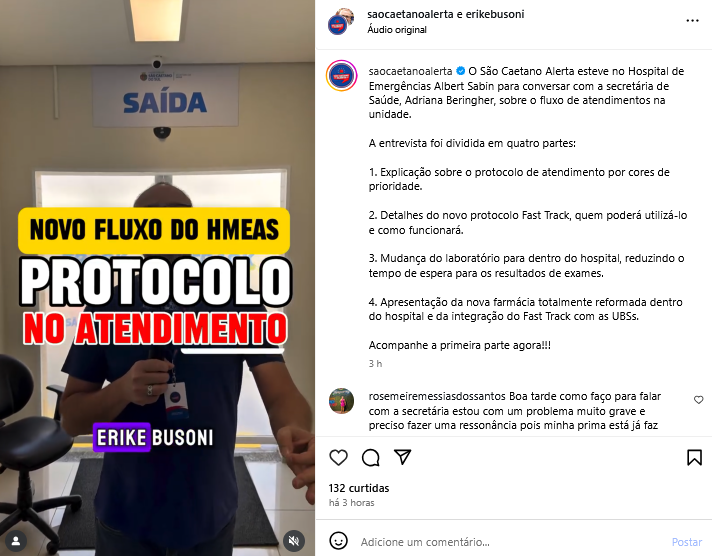The image size is (712, 556).
Task: View the 132 curtidas likes list
Action: click(359, 488)
